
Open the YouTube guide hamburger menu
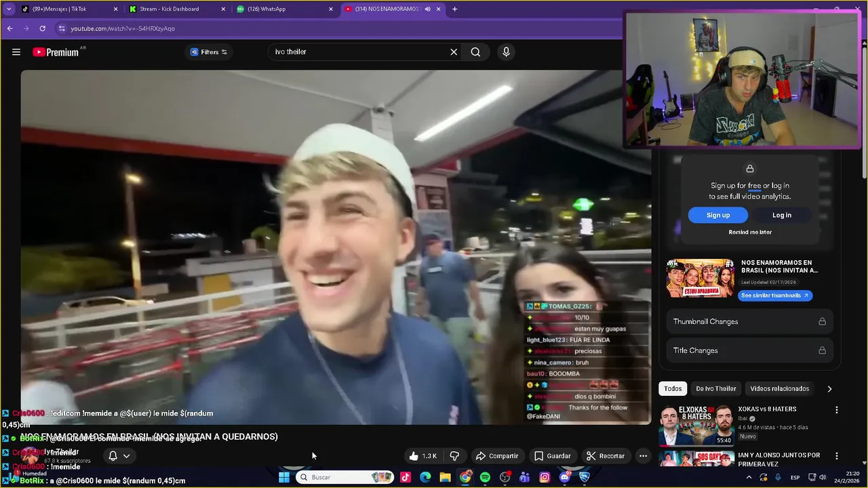point(16,52)
